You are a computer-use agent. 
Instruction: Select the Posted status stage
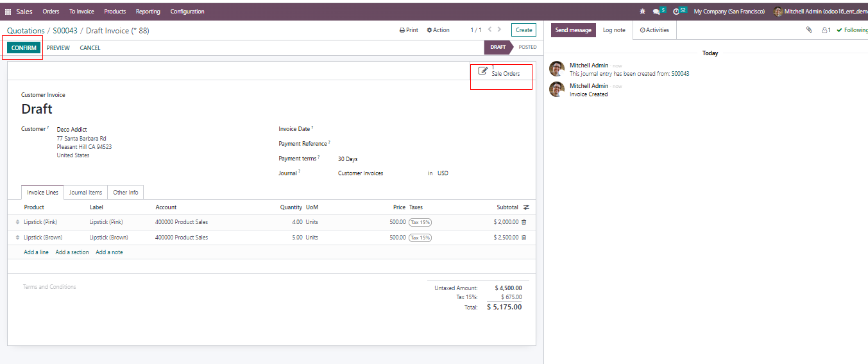527,47
